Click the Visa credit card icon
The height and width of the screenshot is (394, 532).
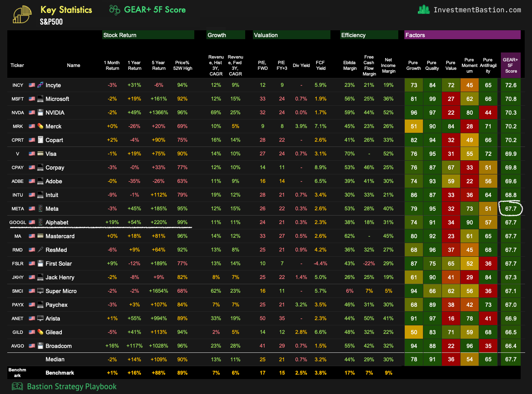click(40, 154)
